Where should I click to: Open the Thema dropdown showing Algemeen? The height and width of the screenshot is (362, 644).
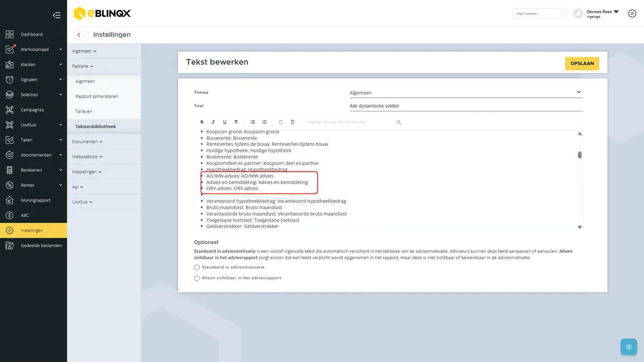pos(465,93)
